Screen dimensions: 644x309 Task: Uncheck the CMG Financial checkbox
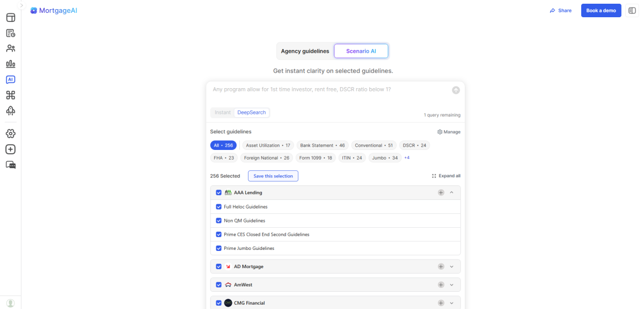click(x=218, y=303)
